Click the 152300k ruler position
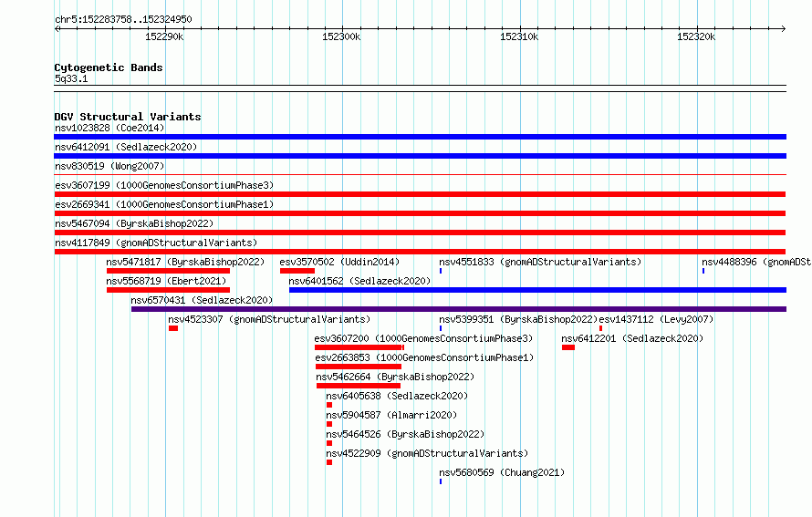This screenshot has width=812, height=517. 341,36
